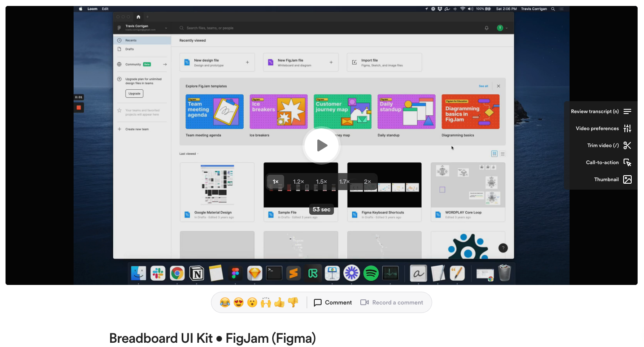
Task: Close the Explore FigJam templates banner
Action: (499, 86)
